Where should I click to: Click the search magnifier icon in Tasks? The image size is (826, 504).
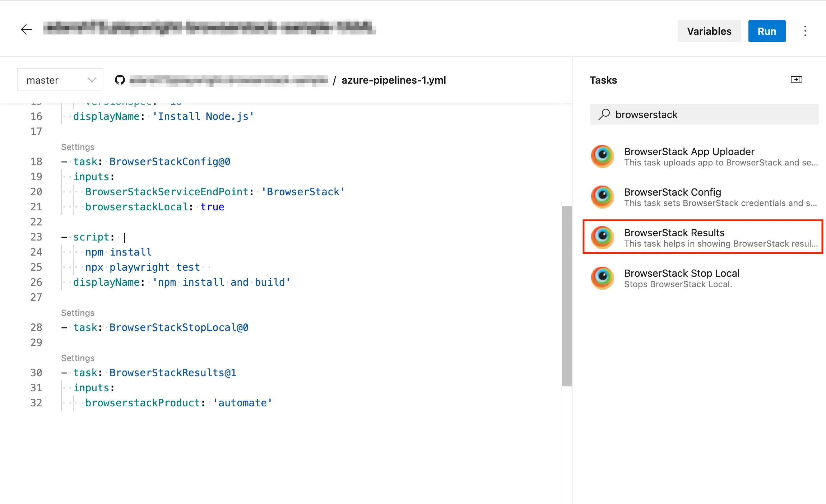click(x=604, y=115)
